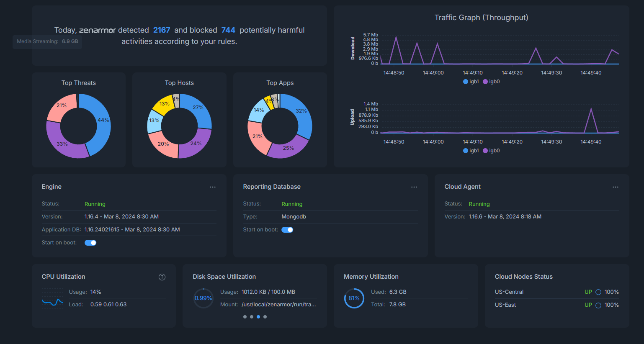644x344 pixels.
Task: Click the Engine status Running text
Action: click(95, 204)
